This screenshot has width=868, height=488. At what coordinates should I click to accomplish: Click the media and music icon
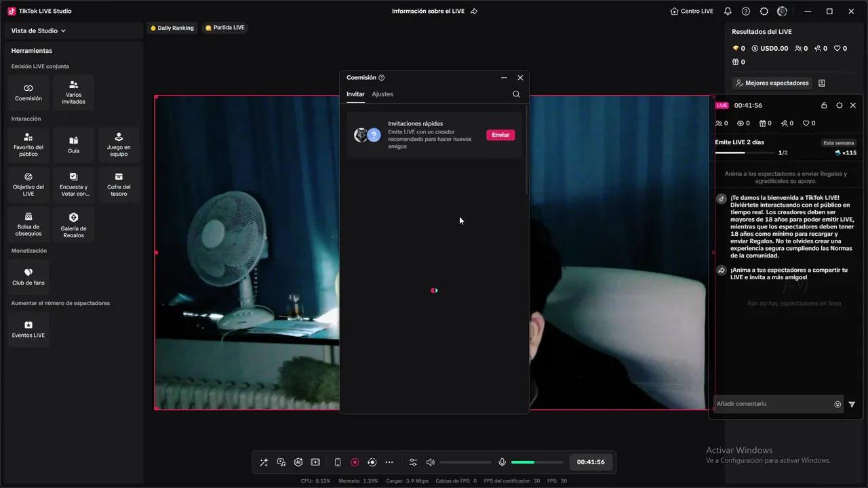[x=281, y=462]
